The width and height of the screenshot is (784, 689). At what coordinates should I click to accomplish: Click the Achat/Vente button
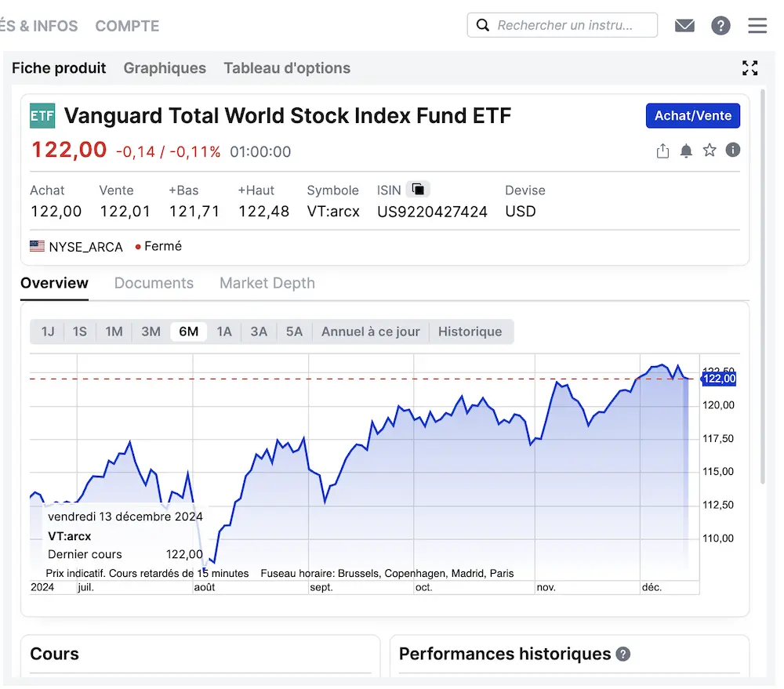click(x=692, y=116)
